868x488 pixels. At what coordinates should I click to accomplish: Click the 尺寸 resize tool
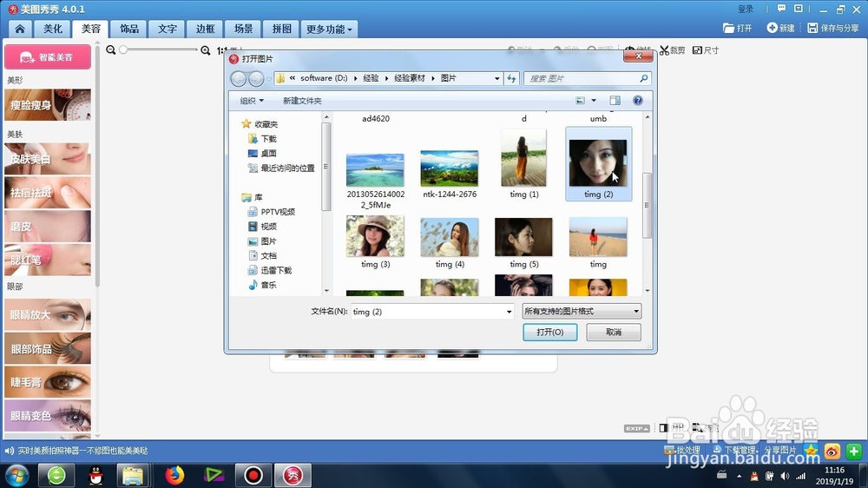pos(705,50)
